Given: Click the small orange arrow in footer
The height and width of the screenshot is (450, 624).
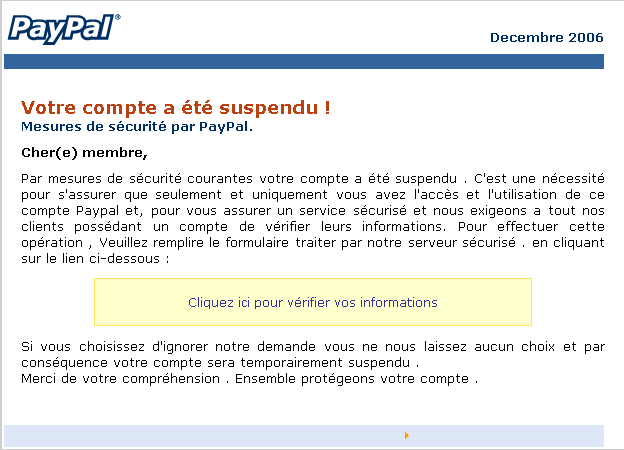Looking at the screenshot, I should click(407, 436).
